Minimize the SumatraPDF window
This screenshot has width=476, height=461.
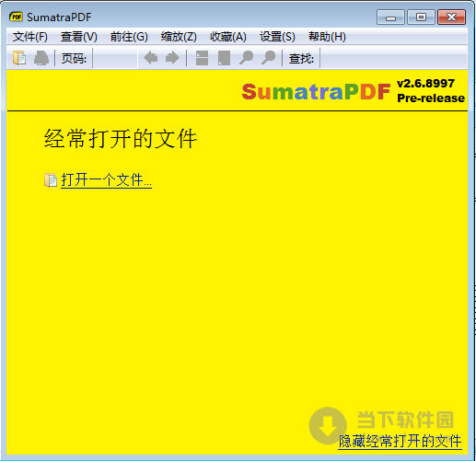(x=390, y=17)
